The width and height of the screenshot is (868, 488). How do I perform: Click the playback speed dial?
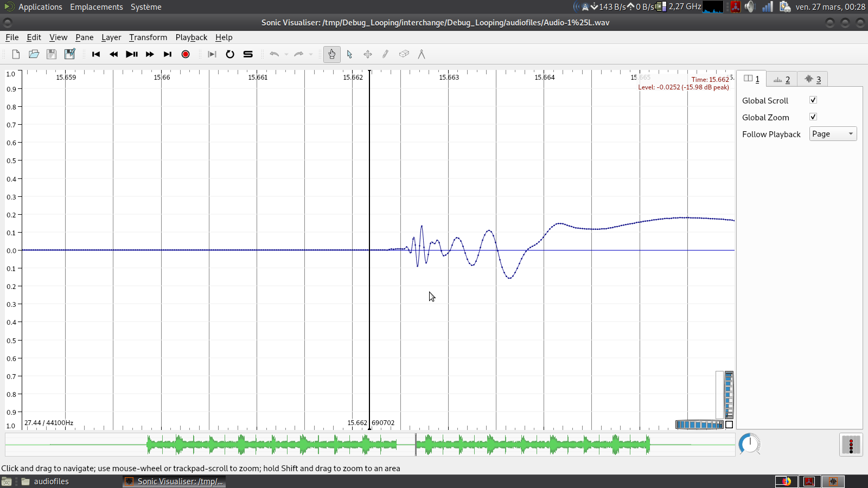point(750,444)
